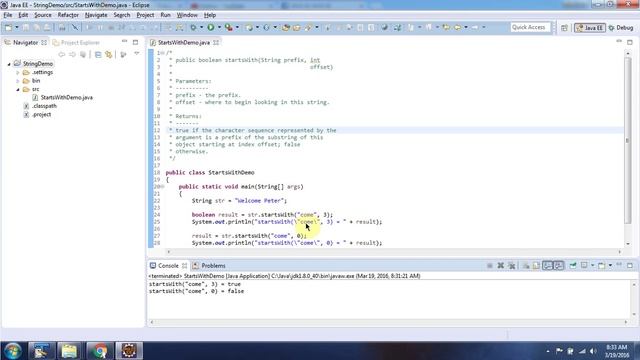640x360 pixels.
Task: Fold the comment block at line 1
Action: click(163, 53)
